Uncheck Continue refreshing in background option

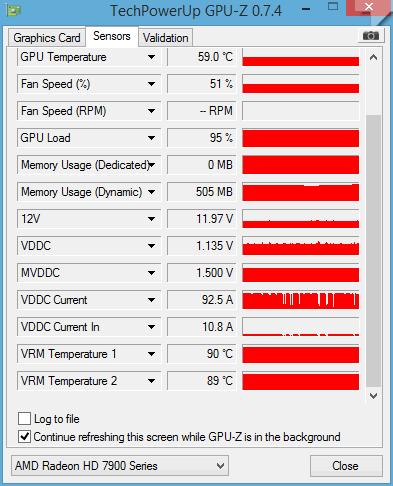[x=24, y=437]
